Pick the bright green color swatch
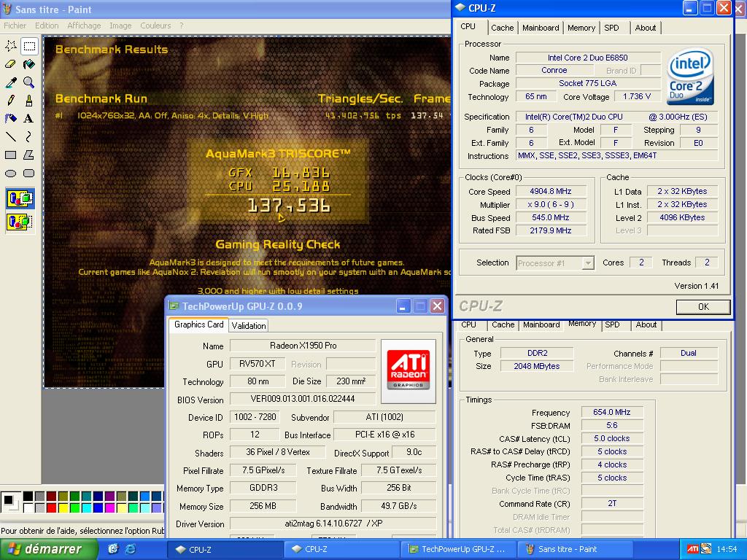The height and width of the screenshot is (560, 747). pos(75,507)
